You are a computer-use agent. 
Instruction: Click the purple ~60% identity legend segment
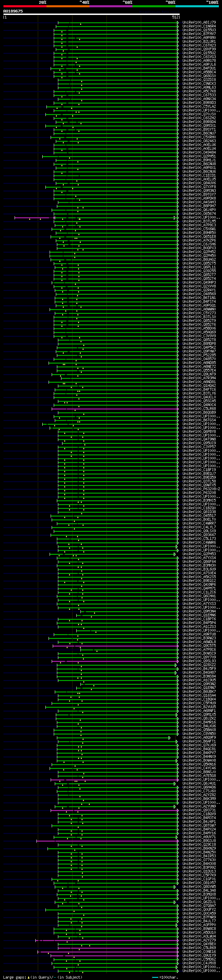pyautogui.click(x=111, y=6)
